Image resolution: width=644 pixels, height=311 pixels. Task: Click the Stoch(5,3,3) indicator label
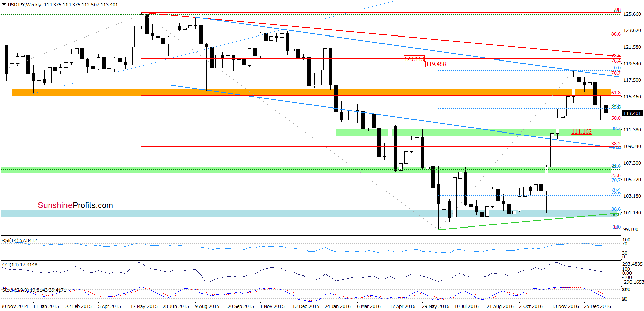[x=34, y=290]
